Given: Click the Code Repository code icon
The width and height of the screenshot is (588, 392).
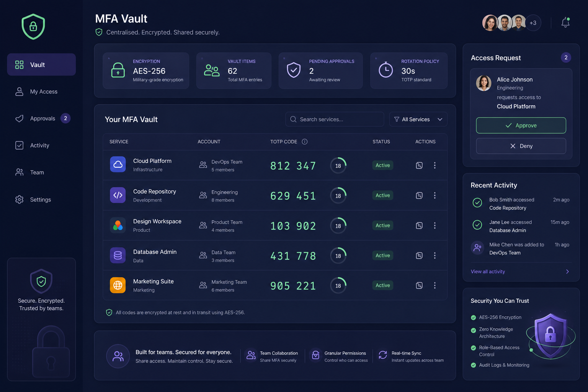Looking at the screenshot, I should coord(118,195).
